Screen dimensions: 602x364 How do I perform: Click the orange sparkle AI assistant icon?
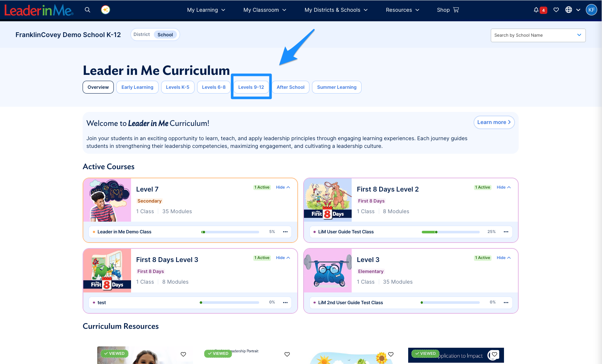(x=106, y=10)
